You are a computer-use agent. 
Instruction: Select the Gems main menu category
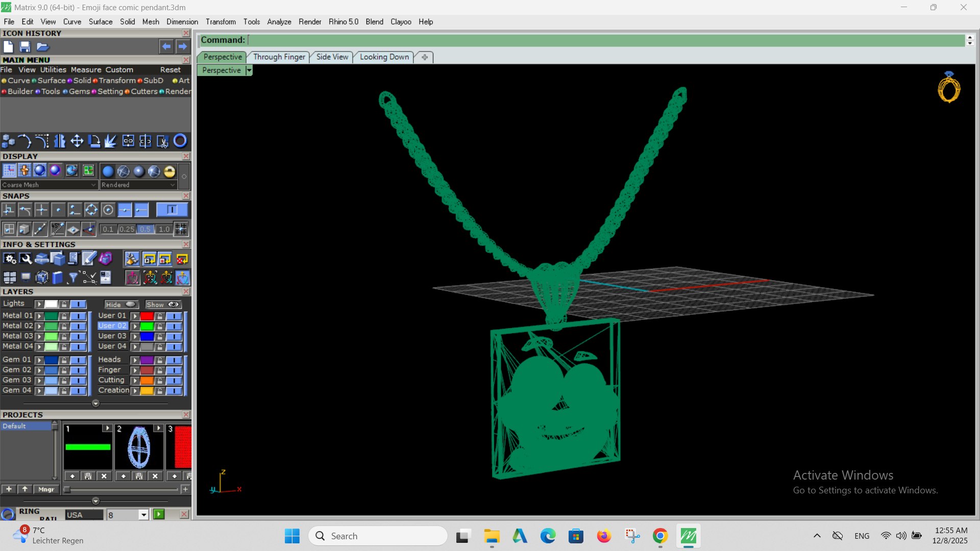click(x=79, y=91)
